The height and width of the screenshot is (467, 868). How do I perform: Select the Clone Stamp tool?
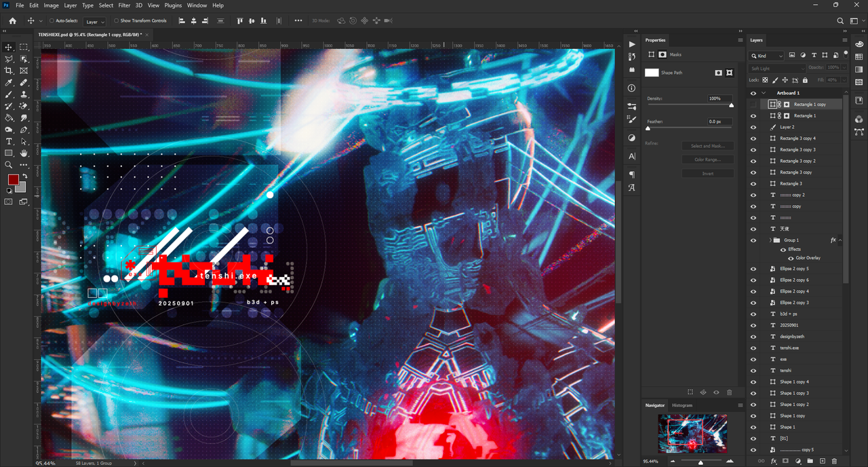(24, 94)
